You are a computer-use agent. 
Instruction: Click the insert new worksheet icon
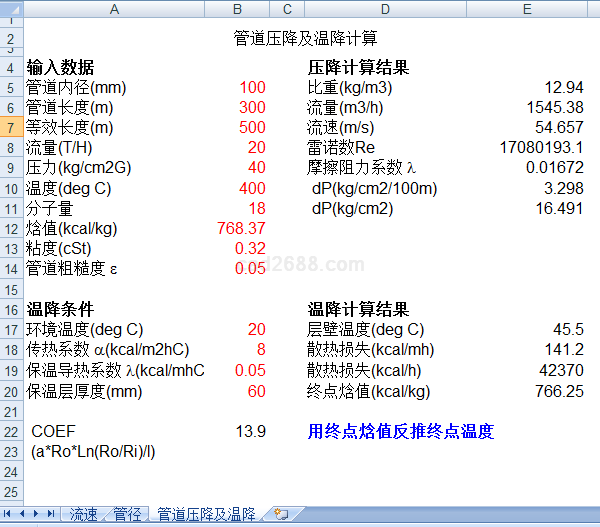pos(281,514)
